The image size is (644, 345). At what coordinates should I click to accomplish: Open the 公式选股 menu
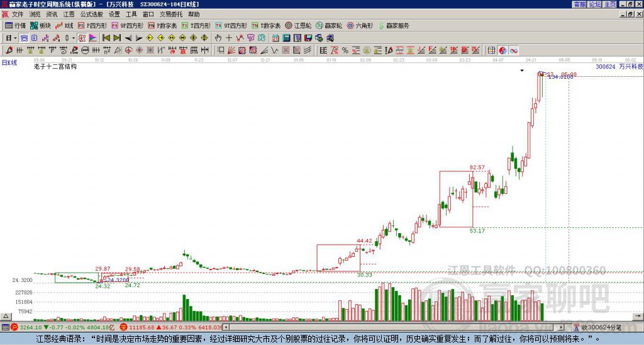pyautogui.click(x=92, y=14)
